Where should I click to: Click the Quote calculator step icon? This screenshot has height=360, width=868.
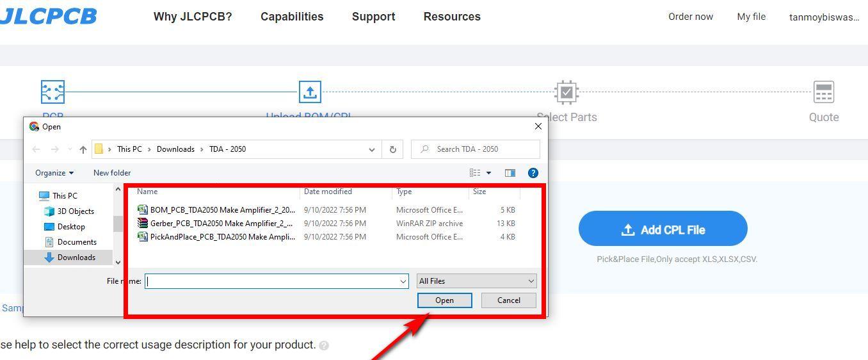824,92
